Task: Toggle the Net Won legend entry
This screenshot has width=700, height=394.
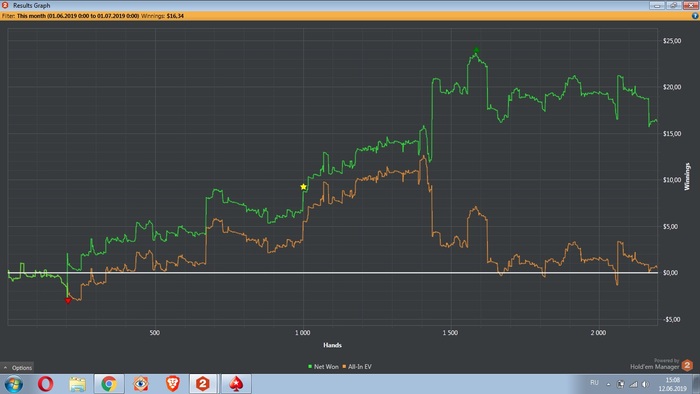Action: (323, 367)
